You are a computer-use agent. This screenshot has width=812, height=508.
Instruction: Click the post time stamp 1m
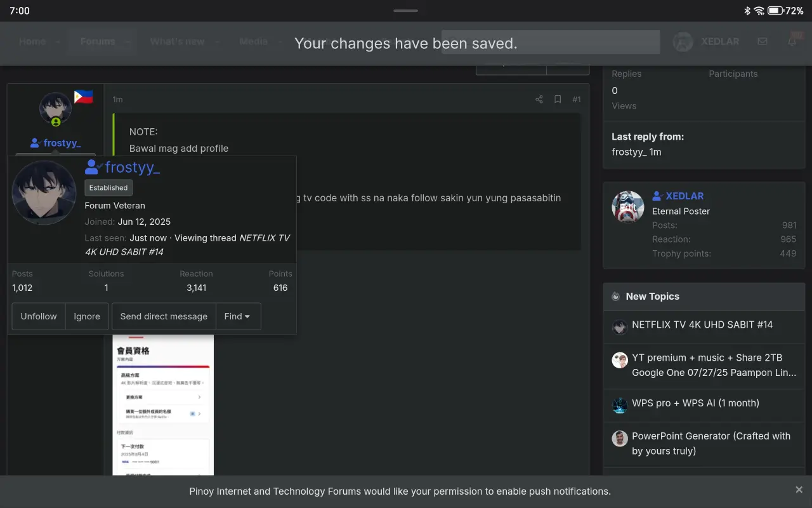tap(117, 100)
